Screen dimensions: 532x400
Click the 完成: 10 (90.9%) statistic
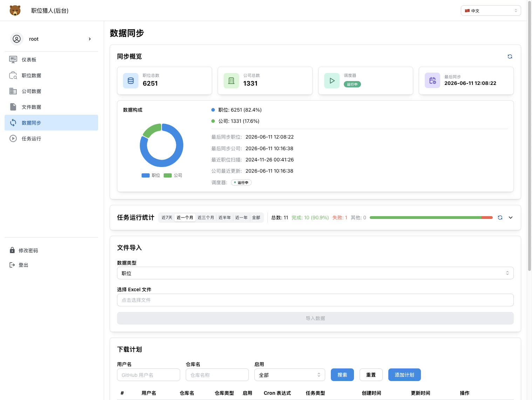(x=310, y=218)
